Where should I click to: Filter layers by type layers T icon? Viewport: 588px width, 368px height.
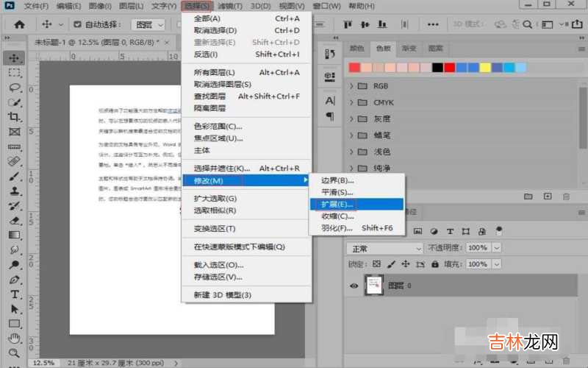pyautogui.click(x=450, y=231)
